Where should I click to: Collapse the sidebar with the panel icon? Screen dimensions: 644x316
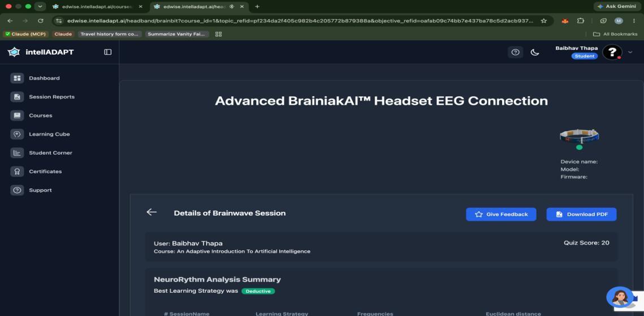(x=107, y=52)
